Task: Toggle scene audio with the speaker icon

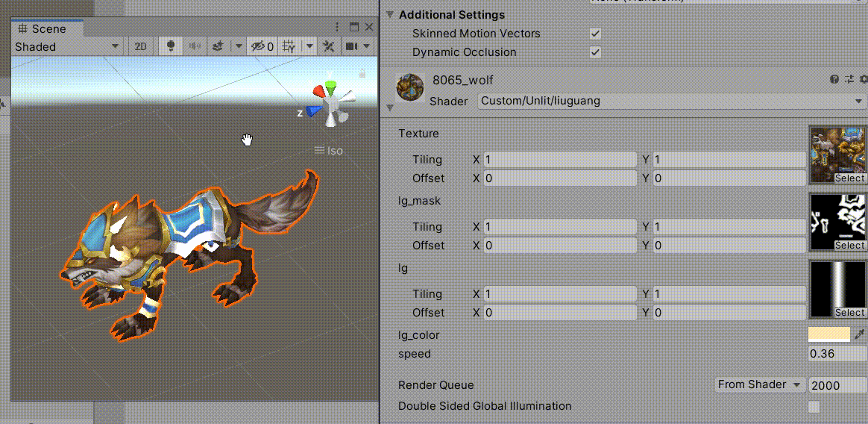Action: (x=195, y=46)
